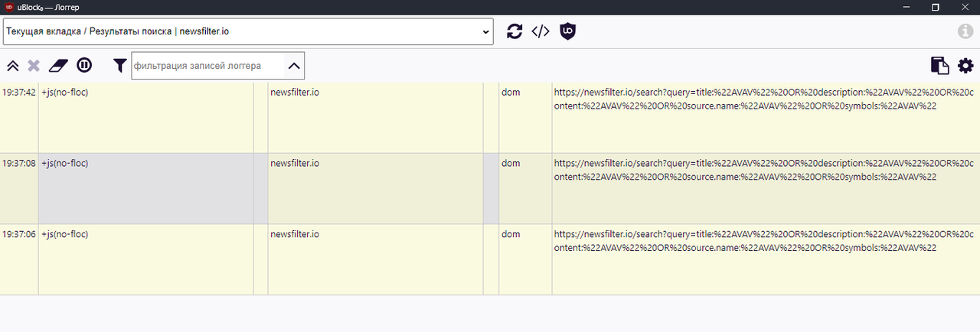This screenshot has height=332, width=980.
Task: Open logger settings gear icon
Action: tap(965, 66)
